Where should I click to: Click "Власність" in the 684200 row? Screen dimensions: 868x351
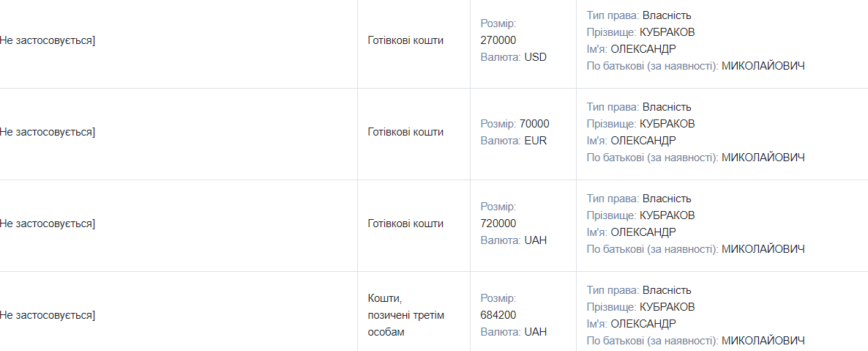click(x=667, y=290)
